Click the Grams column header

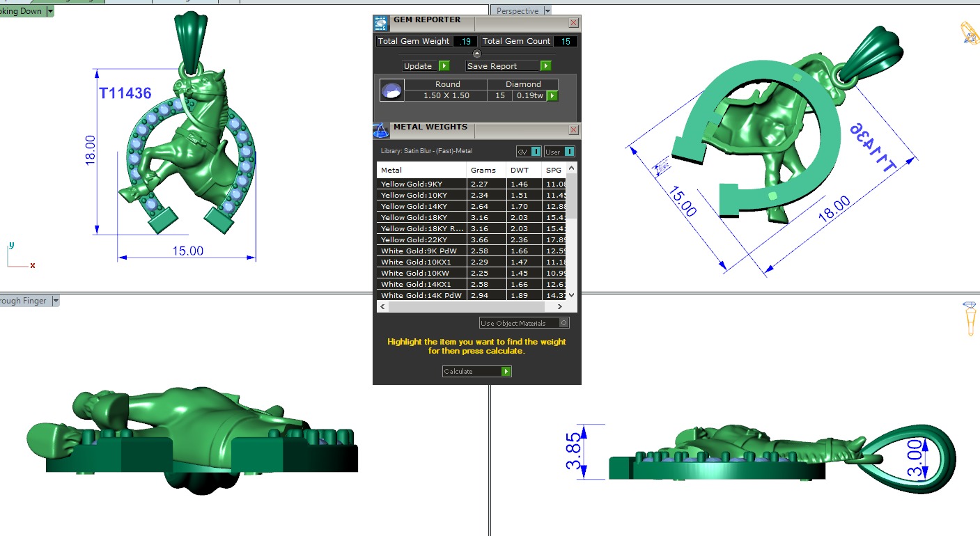tap(483, 170)
